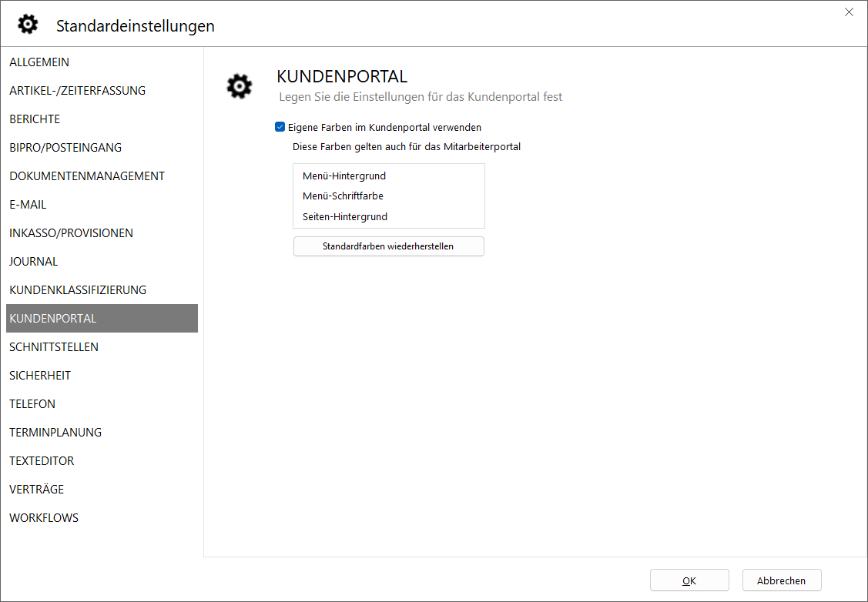The width and height of the screenshot is (868, 602).
Task: Confirm settings with the OK button
Action: pos(689,580)
